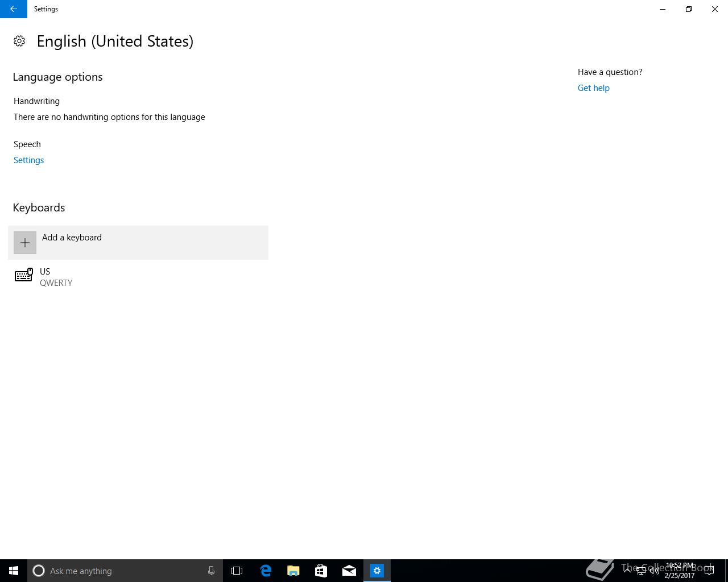Screen dimensions: 728x582
Task: Activate the Cortana microphone icon
Action: [x=211, y=571]
